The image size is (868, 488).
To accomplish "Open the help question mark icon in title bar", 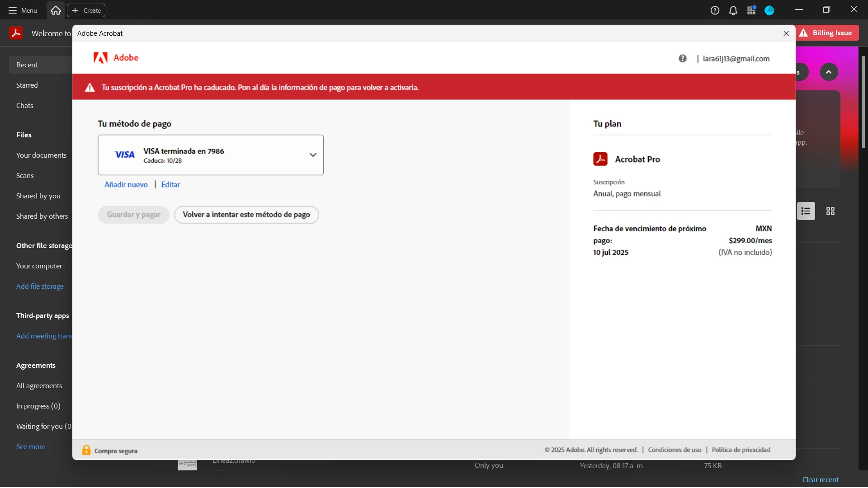I will tap(715, 10).
